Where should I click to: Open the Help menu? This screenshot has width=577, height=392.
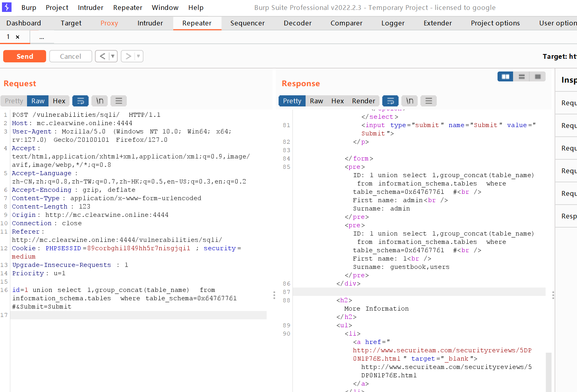(196, 8)
